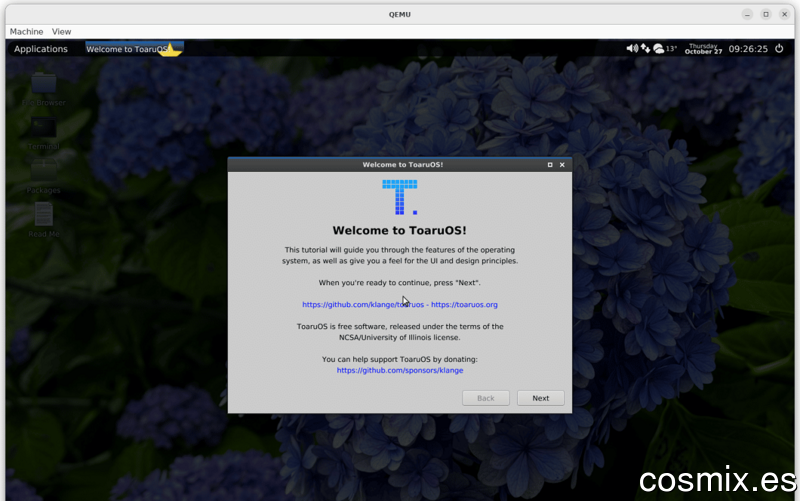Open the https://toaruos.org link

(x=464, y=305)
